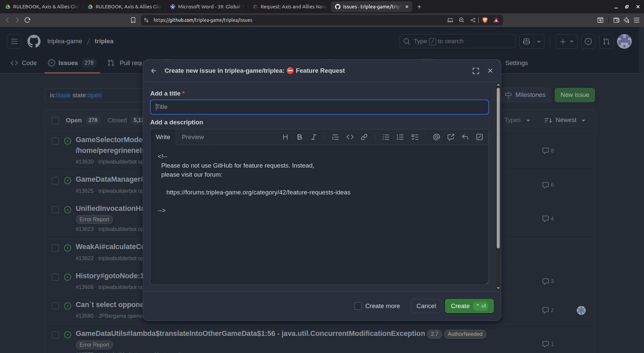Go back with the dialog's arrow icon
Screen dimensions: 644x353
coord(154,71)
